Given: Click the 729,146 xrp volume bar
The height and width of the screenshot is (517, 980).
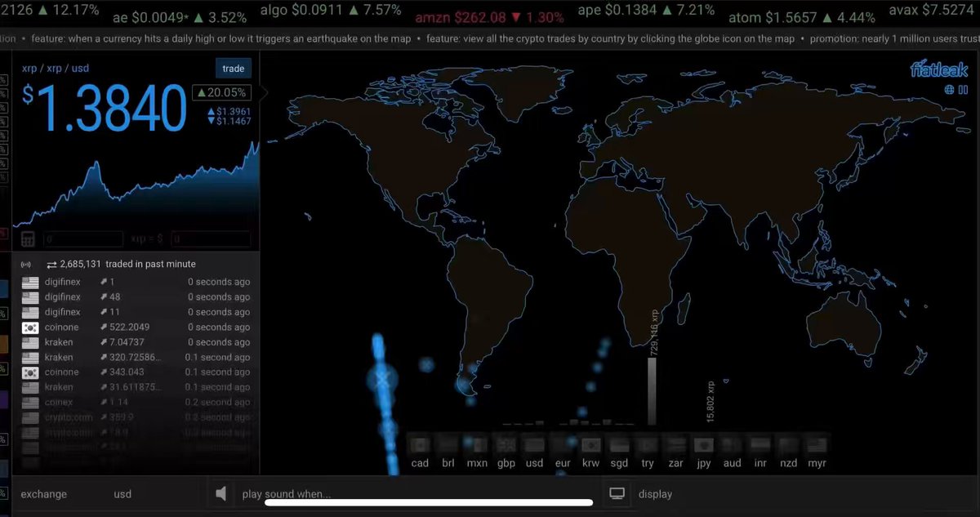Looking at the screenshot, I should coord(652,390).
